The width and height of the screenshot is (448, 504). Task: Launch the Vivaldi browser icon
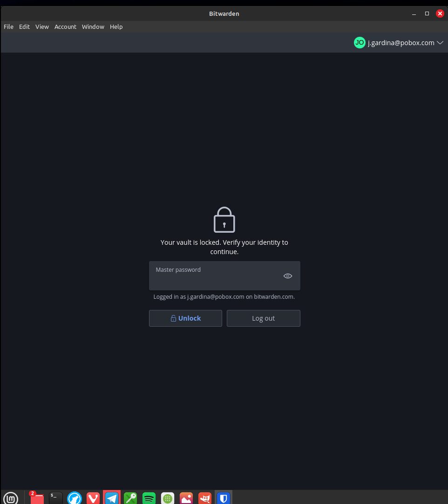click(93, 497)
